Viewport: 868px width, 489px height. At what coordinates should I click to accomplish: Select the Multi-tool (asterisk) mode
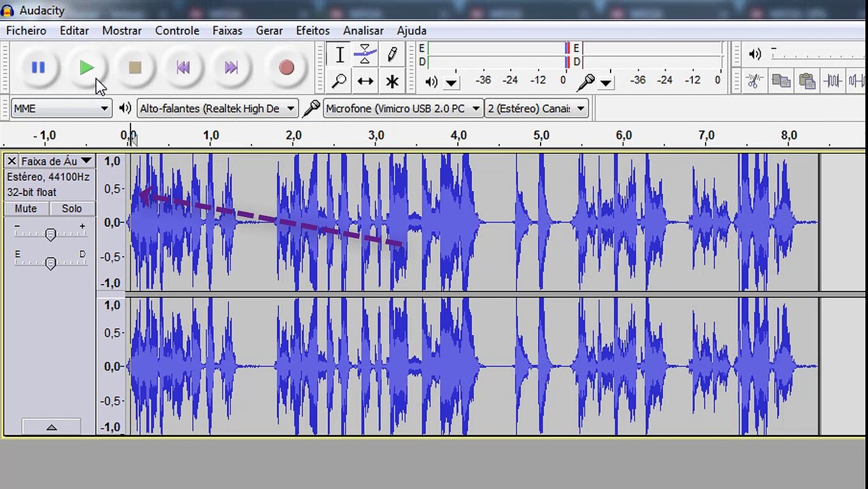pyautogui.click(x=392, y=81)
